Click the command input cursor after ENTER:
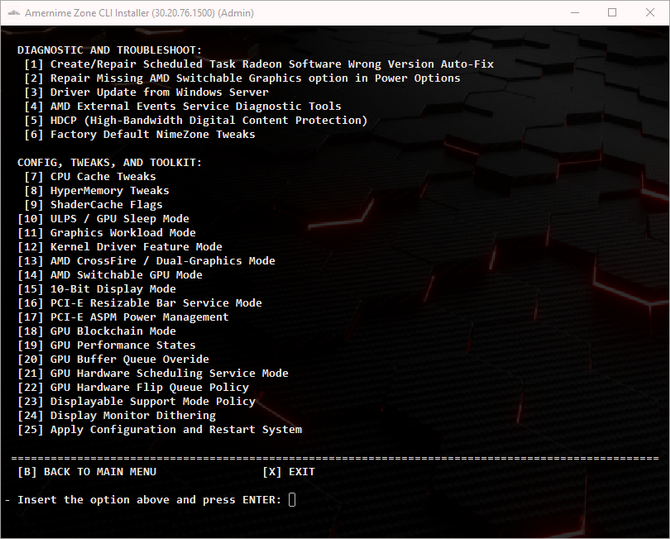 tap(292, 500)
